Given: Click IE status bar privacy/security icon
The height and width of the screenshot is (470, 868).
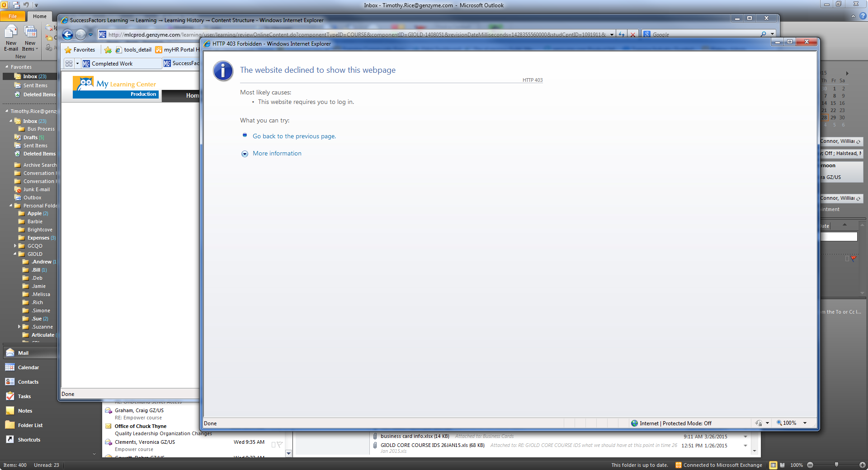Looking at the screenshot, I should coord(759,423).
